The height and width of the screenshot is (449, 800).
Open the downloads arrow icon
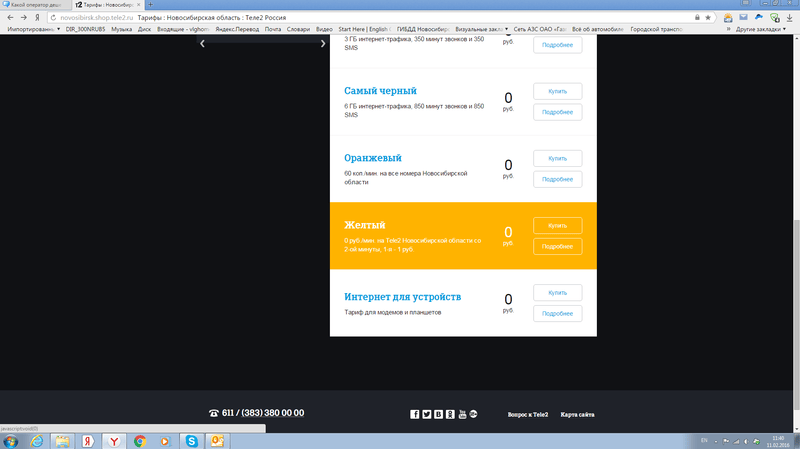(789, 18)
